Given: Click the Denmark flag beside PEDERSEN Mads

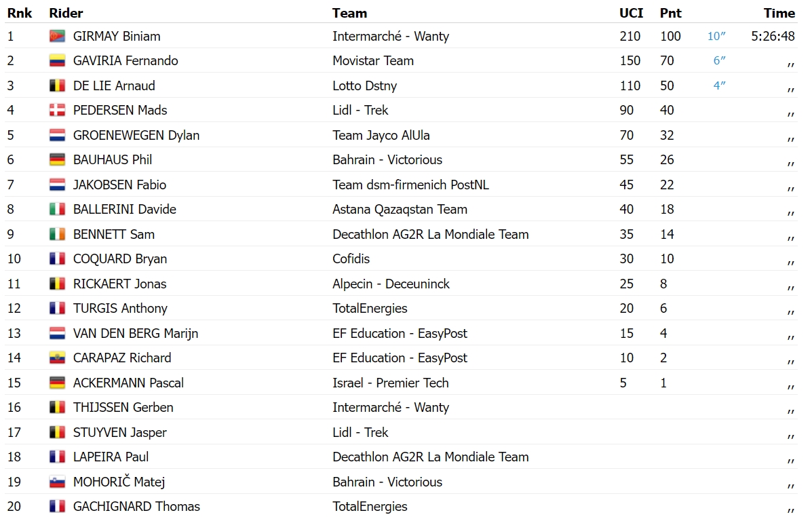Looking at the screenshot, I should [x=57, y=111].
